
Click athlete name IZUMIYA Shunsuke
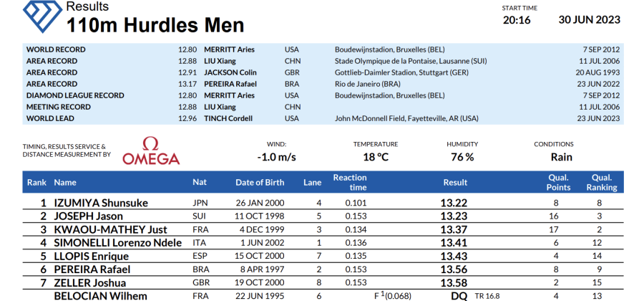tap(101, 203)
